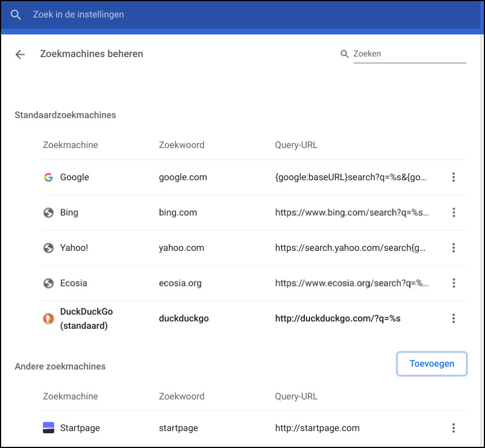Click the http://startpage.com URL

click(317, 428)
